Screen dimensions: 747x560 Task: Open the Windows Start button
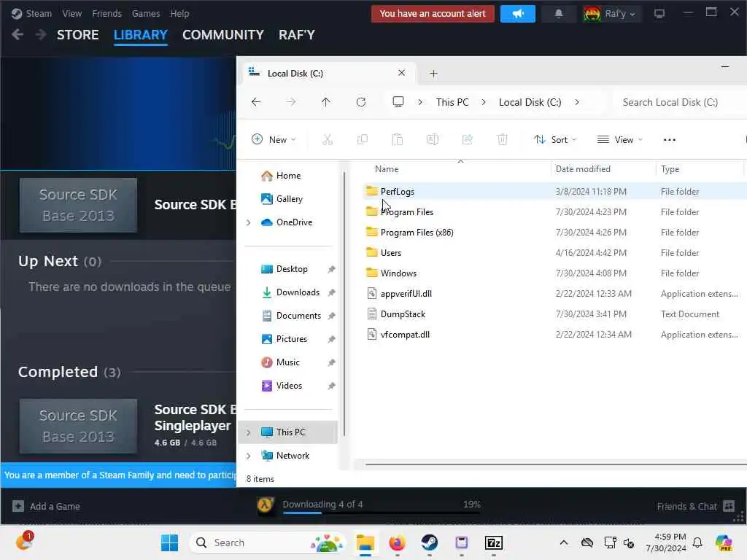pos(169,542)
